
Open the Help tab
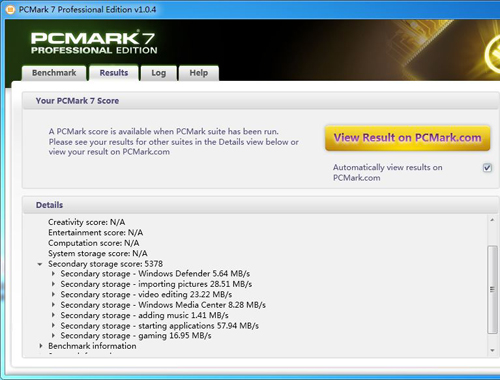(199, 73)
